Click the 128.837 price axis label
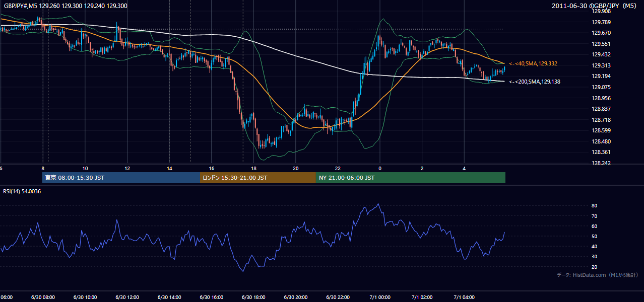The image size is (644, 302). [x=601, y=109]
